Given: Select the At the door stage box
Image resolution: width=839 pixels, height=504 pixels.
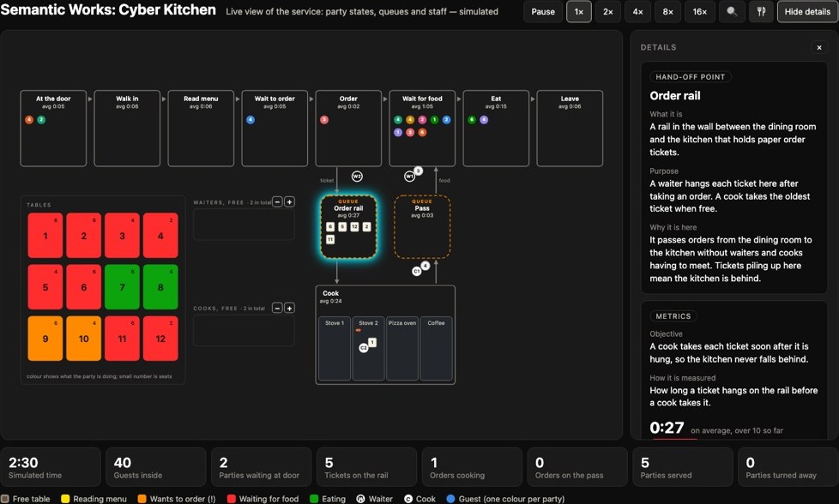Looking at the screenshot, I should (x=53, y=129).
